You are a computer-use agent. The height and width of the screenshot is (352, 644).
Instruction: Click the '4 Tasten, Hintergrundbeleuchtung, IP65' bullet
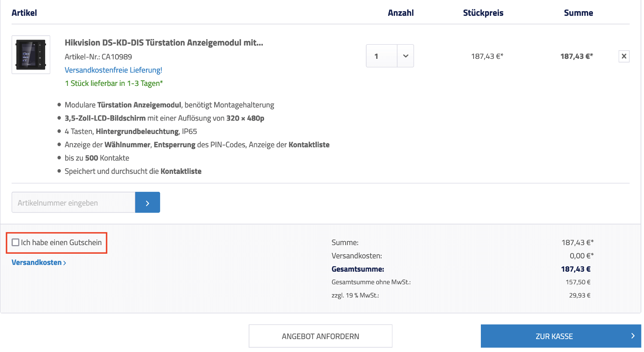[131, 131]
